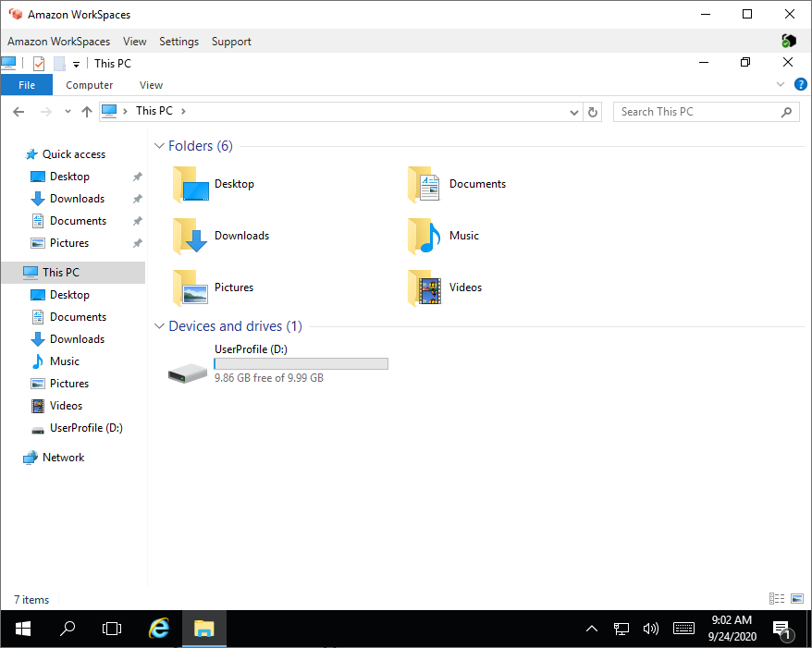The width and height of the screenshot is (812, 648).
Task: Open the address bar history dropdown
Action: pos(573,112)
